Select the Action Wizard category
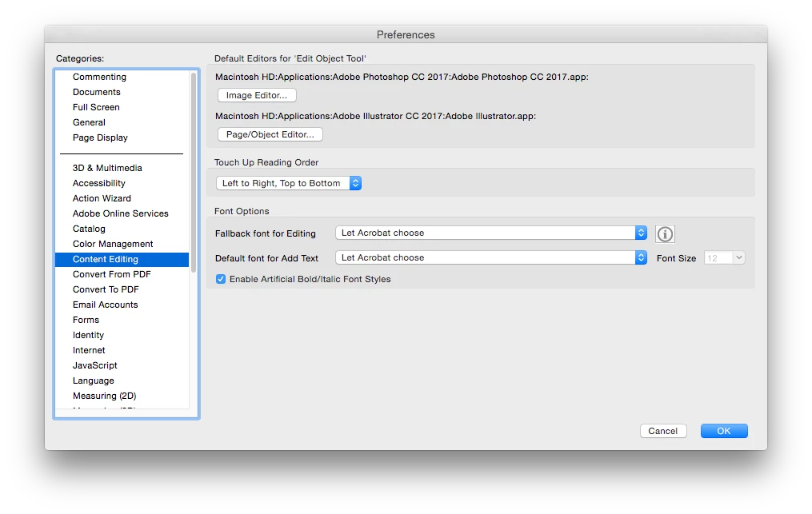This screenshot has height=514, width=812. click(x=122, y=198)
